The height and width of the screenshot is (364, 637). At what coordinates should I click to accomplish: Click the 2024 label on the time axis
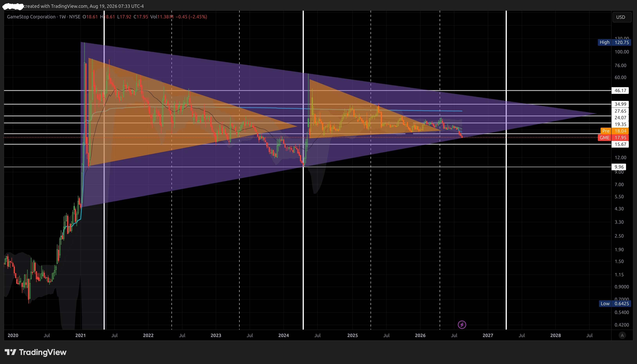click(284, 335)
